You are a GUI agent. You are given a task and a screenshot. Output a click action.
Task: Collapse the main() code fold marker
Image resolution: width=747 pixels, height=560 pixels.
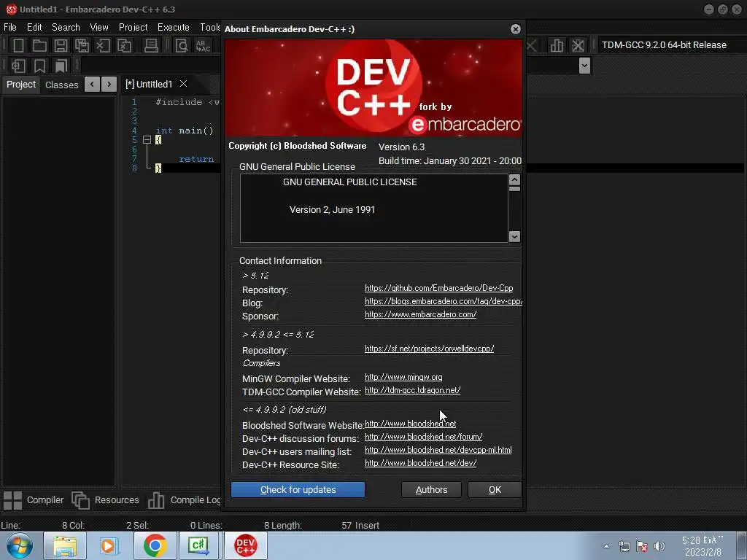[147, 139]
